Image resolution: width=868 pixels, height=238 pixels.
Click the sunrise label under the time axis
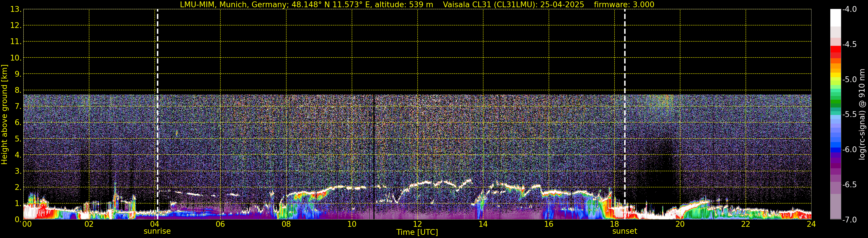pos(157,231)
